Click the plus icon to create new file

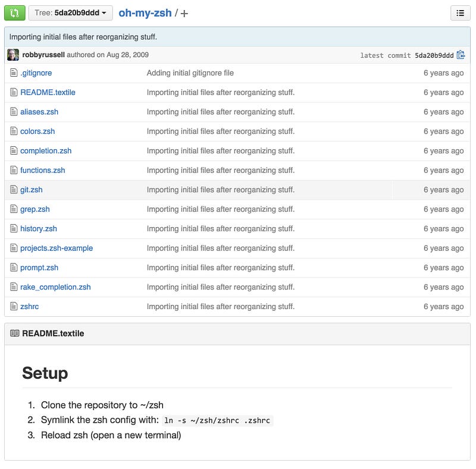coord(184,13)
